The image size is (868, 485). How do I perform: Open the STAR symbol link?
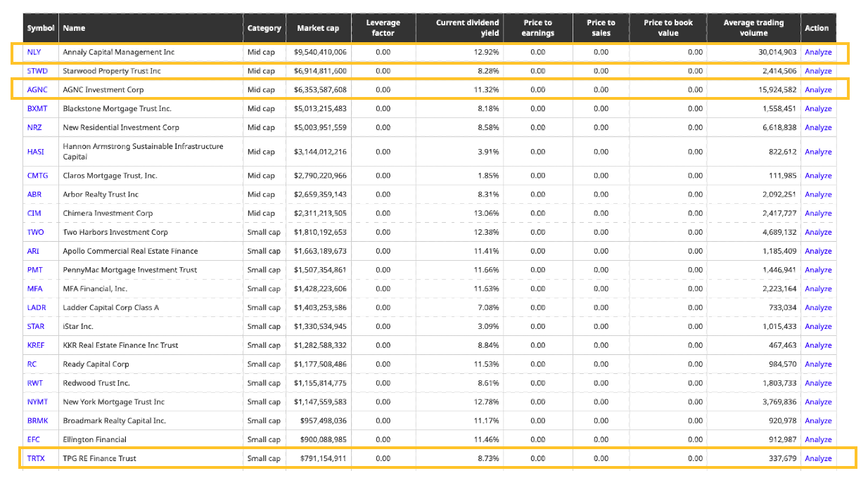(36, 327)
